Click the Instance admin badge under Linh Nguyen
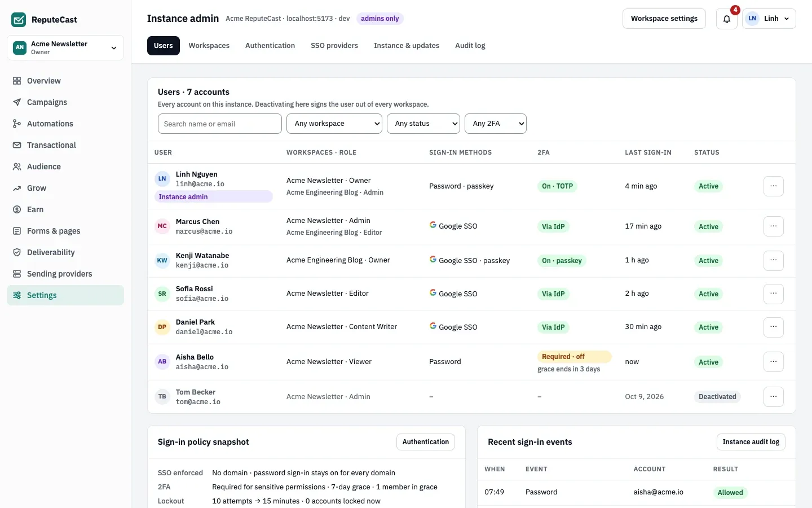This screenshot has width=812, height=508. [x=214, y=197]
